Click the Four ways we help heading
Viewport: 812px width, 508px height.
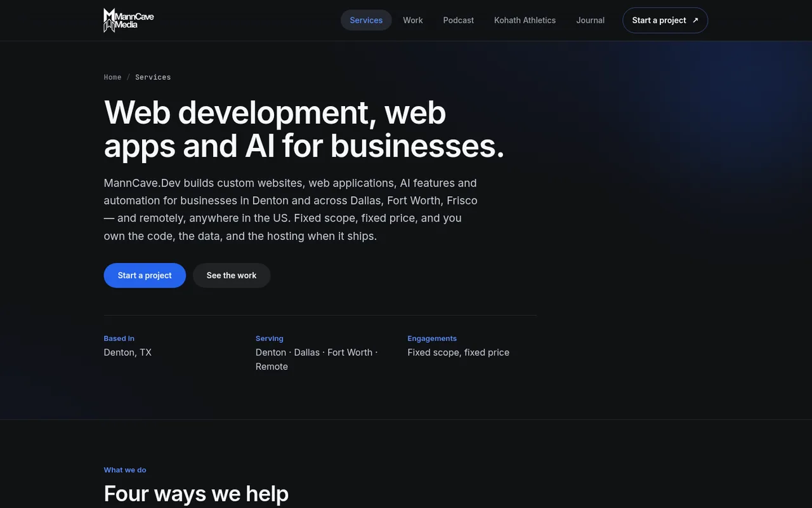[196, 493]
